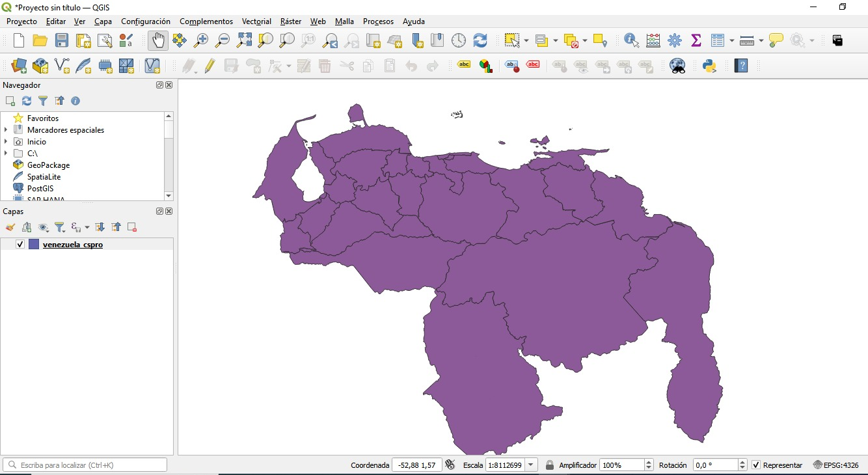Viewport: 868px width, 475px height.
Task: Toggle the Representar render checkbox
Action: click(x=755, y=465)
